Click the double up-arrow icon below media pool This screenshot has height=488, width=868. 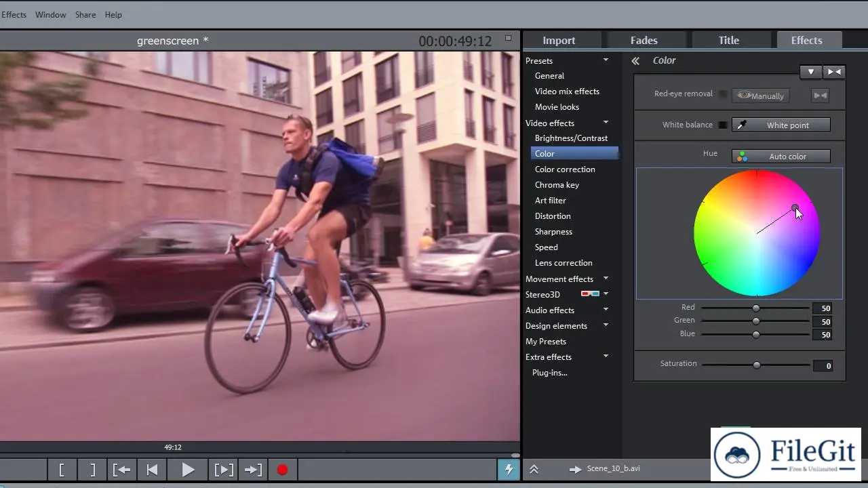coord(534,469)
